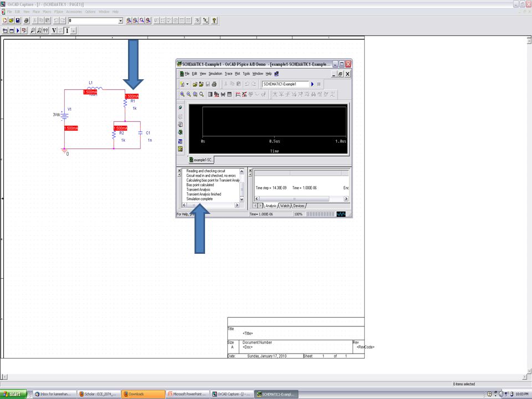This screenshot has width=532, height=399.
Task: Toggle bias current display with the I button
Action: coord(67,31)
